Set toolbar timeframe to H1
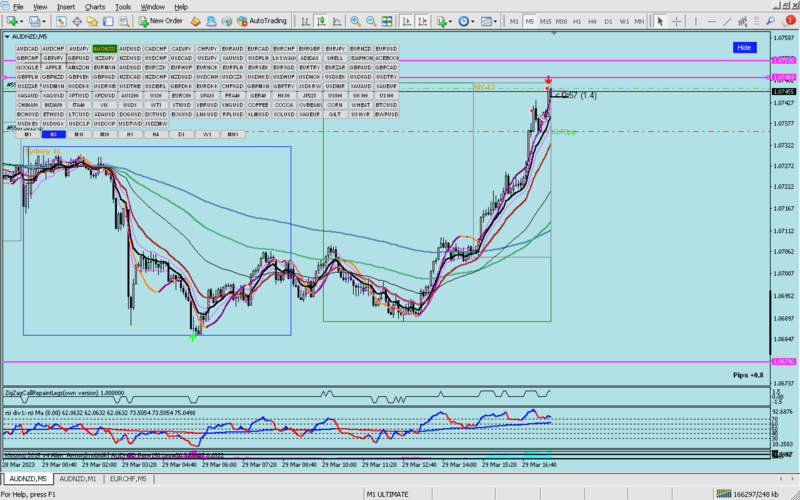Image resolution: width=800 pixels, height=500 pixels. (x=577, y=21)
